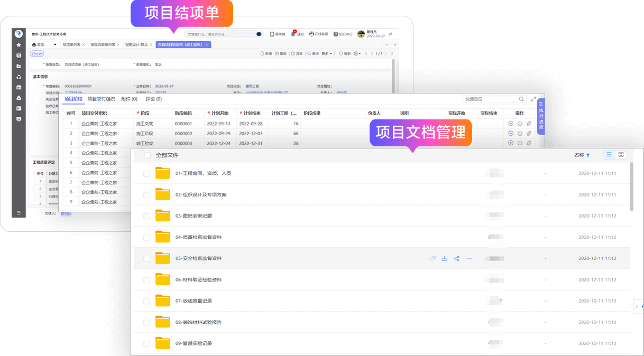Click the download icon on 05-安全检查监督资料 row
The width and height of the screenshot is (644, 356).
(x=444, y=259)
